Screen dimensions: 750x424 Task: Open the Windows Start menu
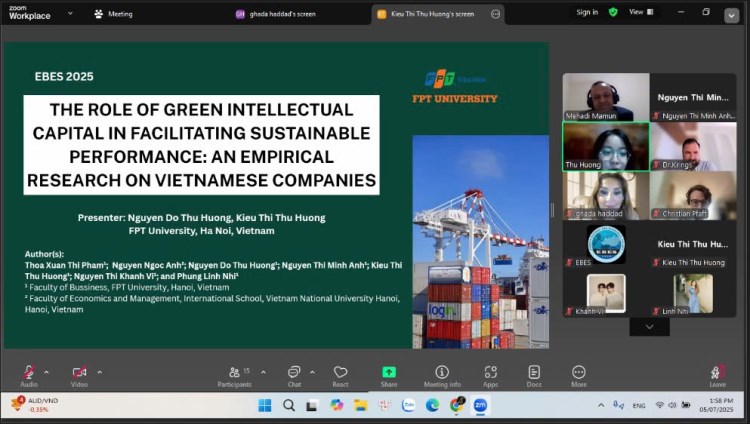265,405
